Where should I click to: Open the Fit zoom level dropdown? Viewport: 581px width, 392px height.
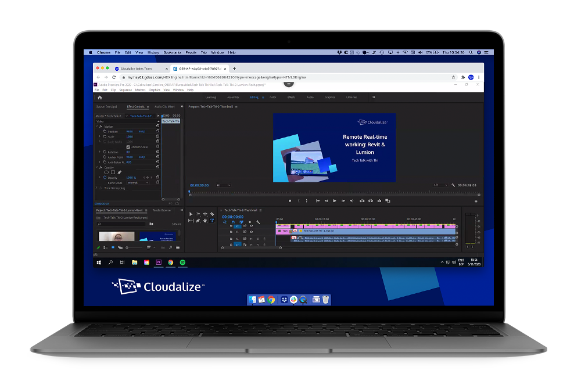tap(223, 185)
